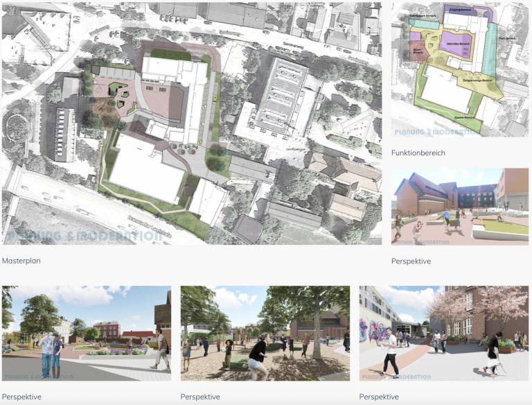
Task: Open the perspective with graffiti wall
Action: [443, 333]
